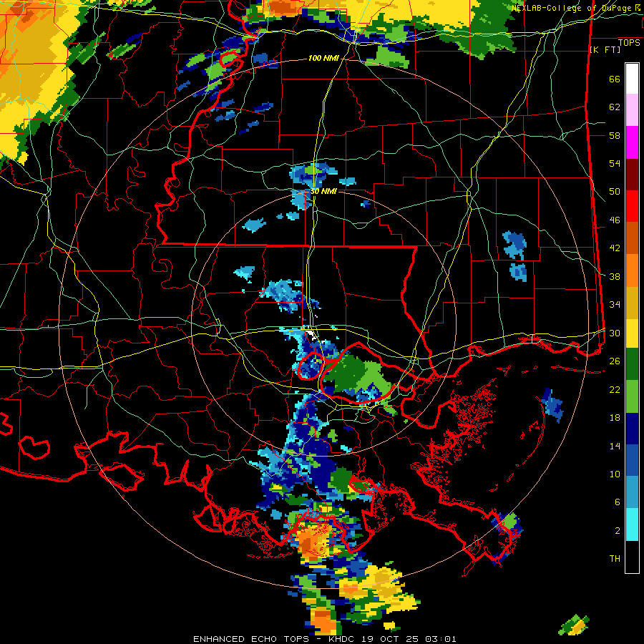Click the 34 legend value
Image resolution: width=644 pixels, height=644 pixels.
click(615, 305)
